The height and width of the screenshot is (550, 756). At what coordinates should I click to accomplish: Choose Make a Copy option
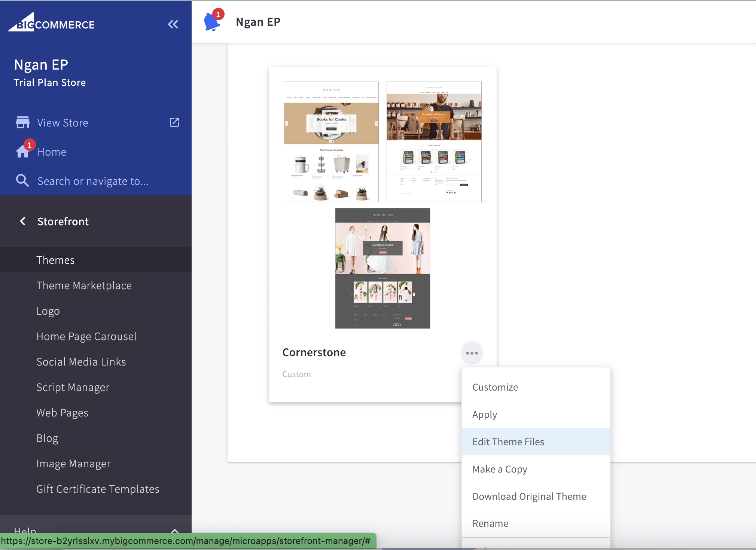(499, 469)
